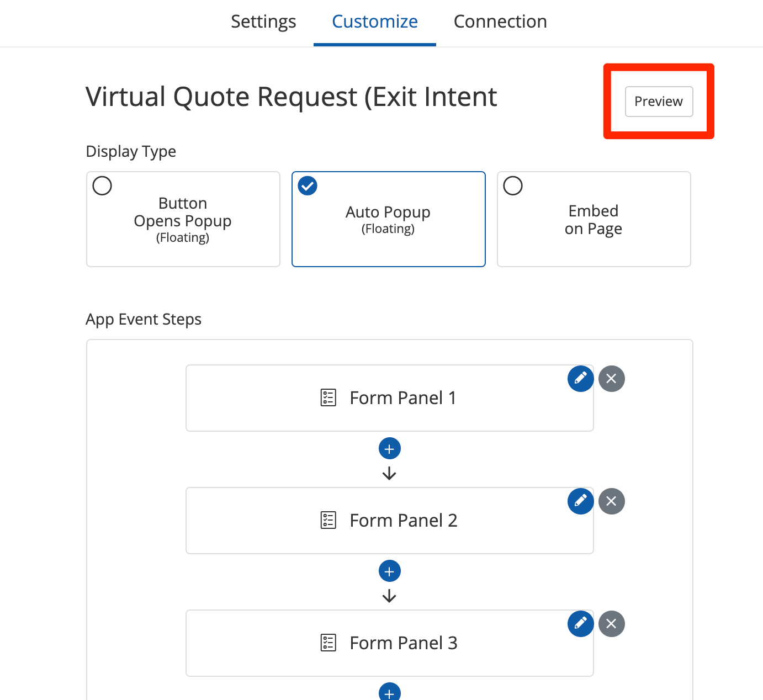This screenshot has height=700, width=763.
Task: Select the Form Panel 2 step card
Action: [x=389, y=521]
